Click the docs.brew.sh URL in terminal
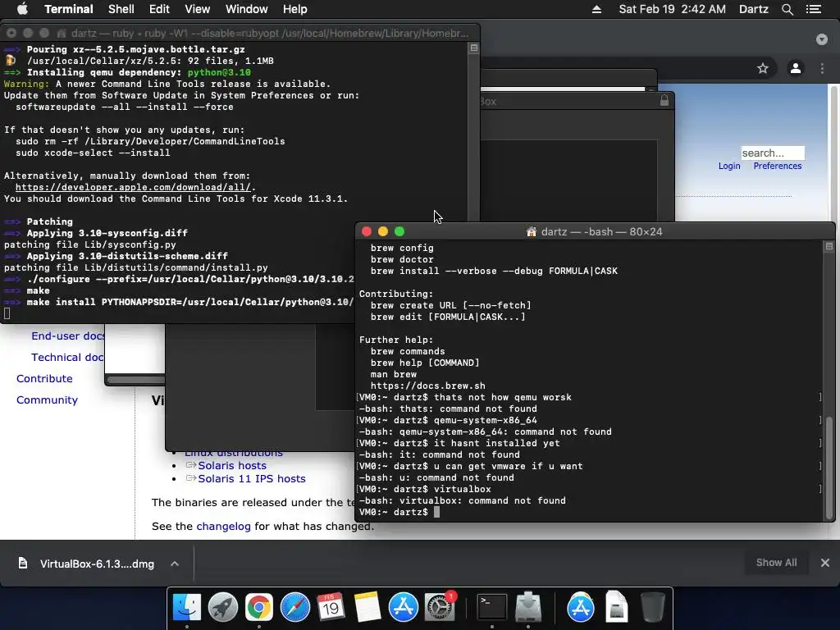Screen dimensions: 840x630 point(428,386)
